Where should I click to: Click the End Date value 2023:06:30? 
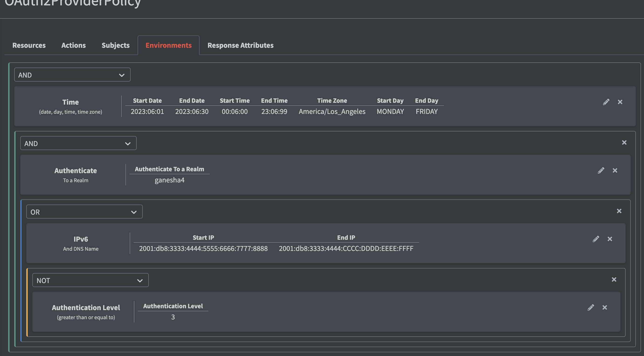pos(192,112)
